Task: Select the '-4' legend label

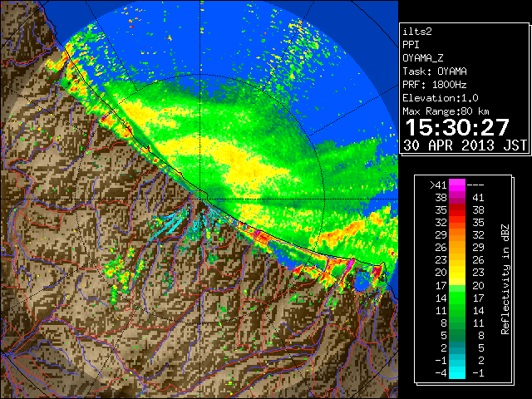Action: tap(441, 373)
